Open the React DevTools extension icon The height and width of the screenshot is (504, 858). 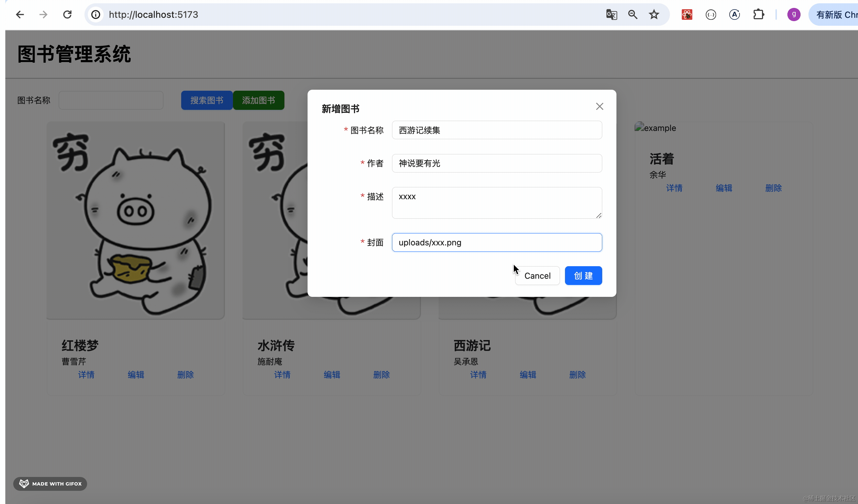(x=687, y=15)
